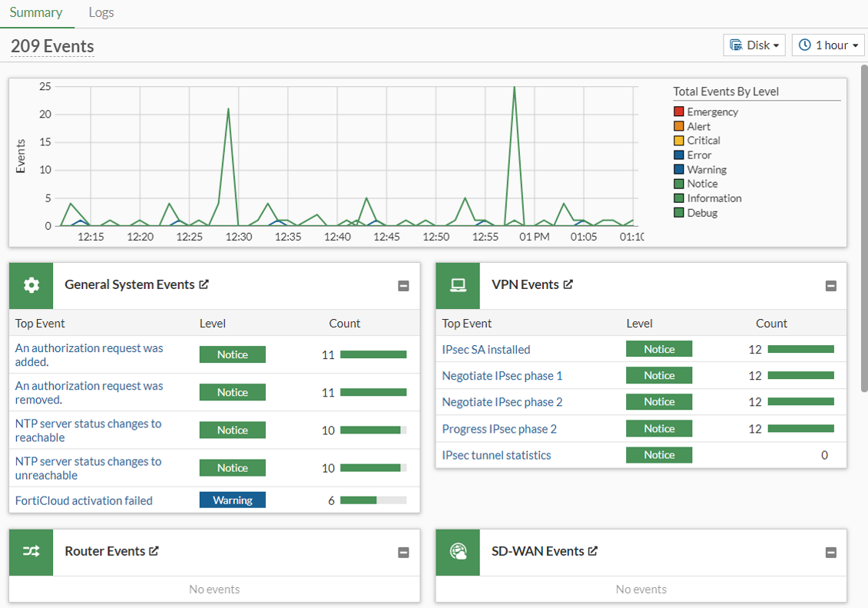Collapse the SD-WAN Events widget
The image size is (868, 608).
tap(830, 552)
